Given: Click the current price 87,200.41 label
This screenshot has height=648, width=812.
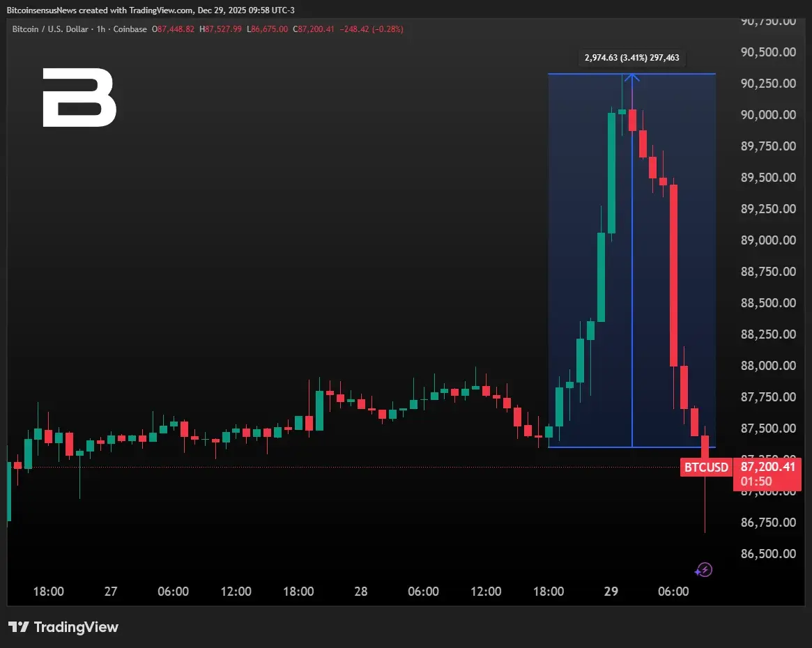Looking at the screenshot, I should [x=767, y=467].
